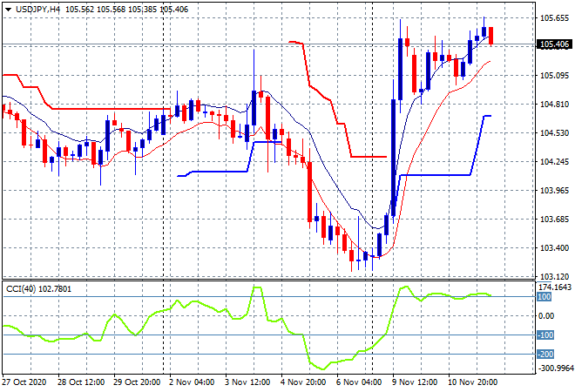Click the CCI maximum value 174.1643
This screenshot has width=575, height=392.
point(555,287)
